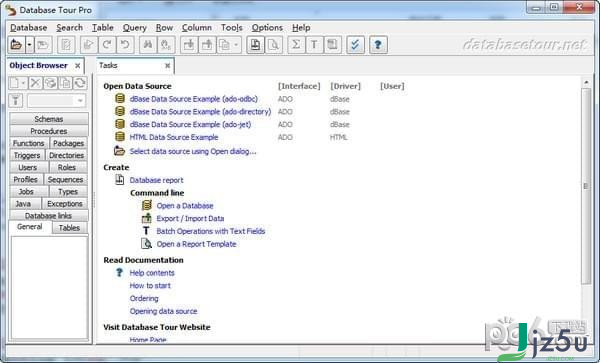Image resolution: width=600 pixels, height=363 pixels.
Task: Select the Packages tab
Action: 68,143
